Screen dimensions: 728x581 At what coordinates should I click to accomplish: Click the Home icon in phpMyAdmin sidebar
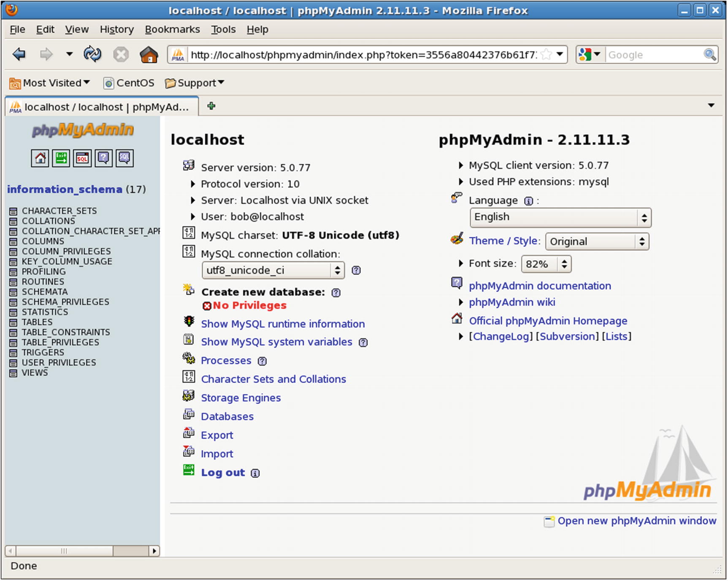point(40,158)
